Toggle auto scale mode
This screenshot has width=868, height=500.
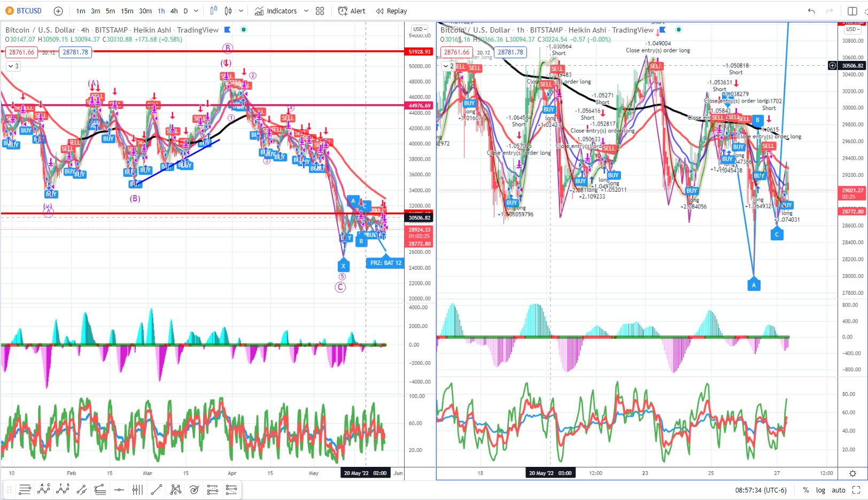(x=839, y=490)
